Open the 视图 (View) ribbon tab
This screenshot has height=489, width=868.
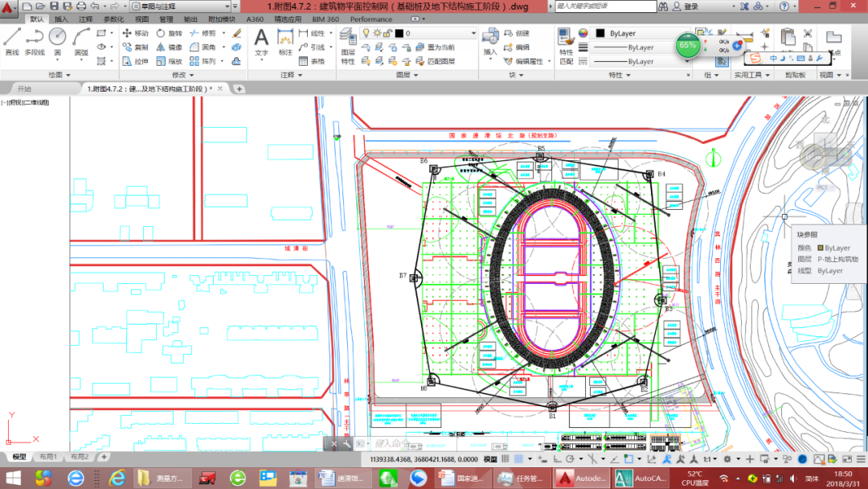tap(141, 18)
